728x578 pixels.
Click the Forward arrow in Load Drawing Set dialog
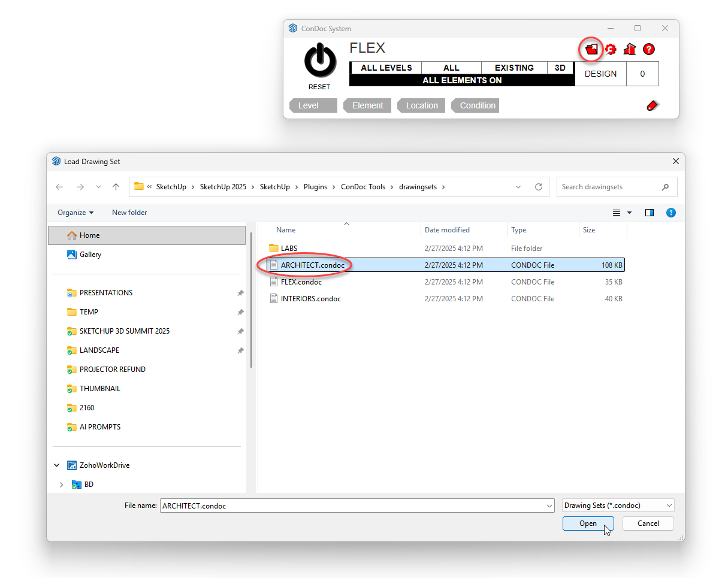(80, 187)
